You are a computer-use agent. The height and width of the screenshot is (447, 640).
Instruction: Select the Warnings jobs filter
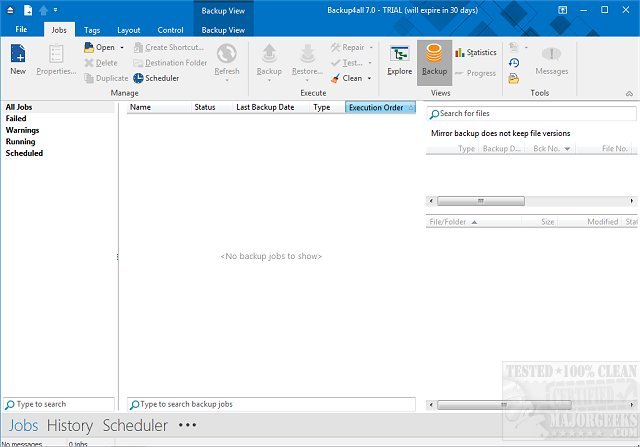(22, 130)
